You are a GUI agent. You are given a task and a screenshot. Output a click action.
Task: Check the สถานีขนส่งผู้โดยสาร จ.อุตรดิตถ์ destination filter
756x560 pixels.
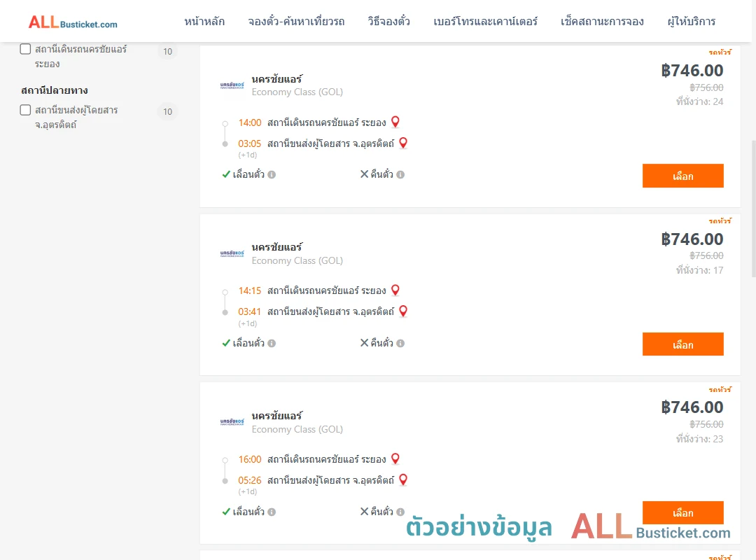coord(26,110)
